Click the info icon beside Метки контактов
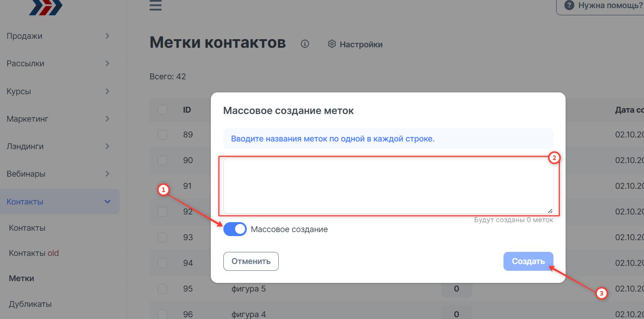Image resolution: width=644 pixels, height=319 pixels. (305, 44)
